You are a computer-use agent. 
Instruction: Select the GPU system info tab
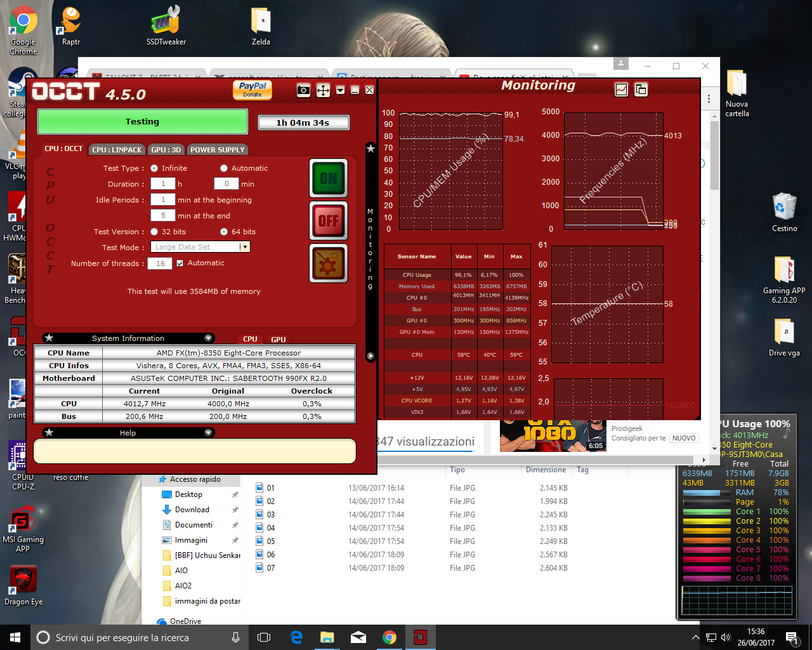tap(278, 339)
